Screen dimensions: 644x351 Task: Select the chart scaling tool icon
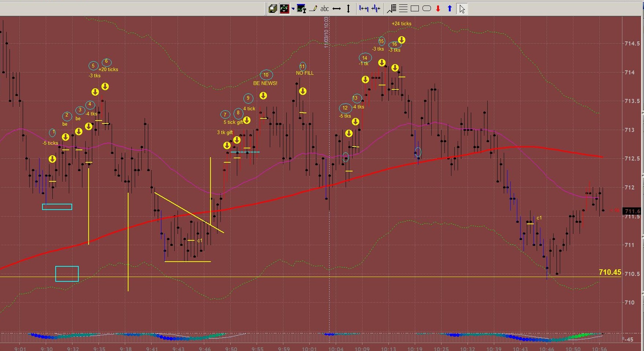tap(284, 8)
